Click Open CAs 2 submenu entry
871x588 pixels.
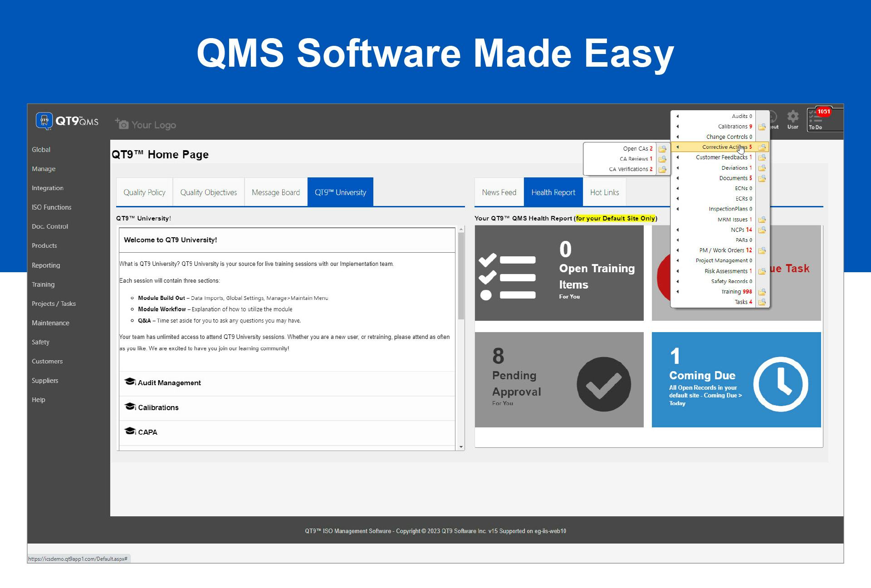(637, 149)
